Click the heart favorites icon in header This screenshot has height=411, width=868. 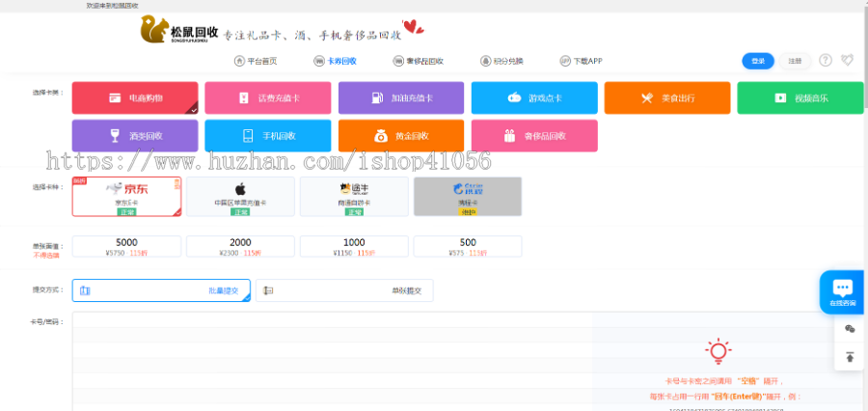pyautogui.click(x=848, y=61)
